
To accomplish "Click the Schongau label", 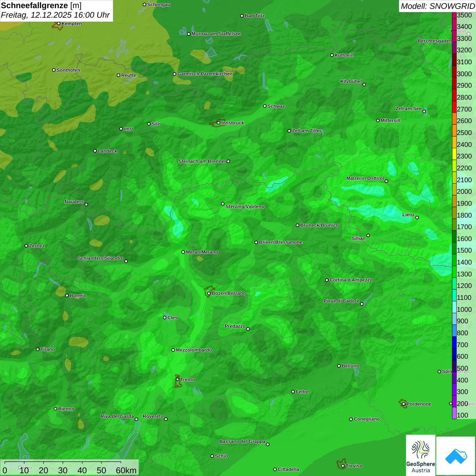I will [159, 4].
